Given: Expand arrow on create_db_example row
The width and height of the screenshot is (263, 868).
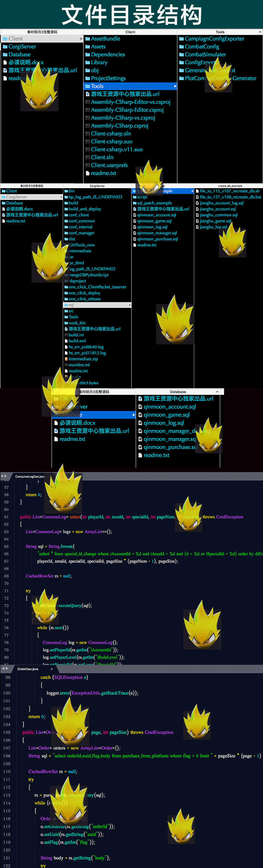Looking at the screenshot, I should pos(193,191).
